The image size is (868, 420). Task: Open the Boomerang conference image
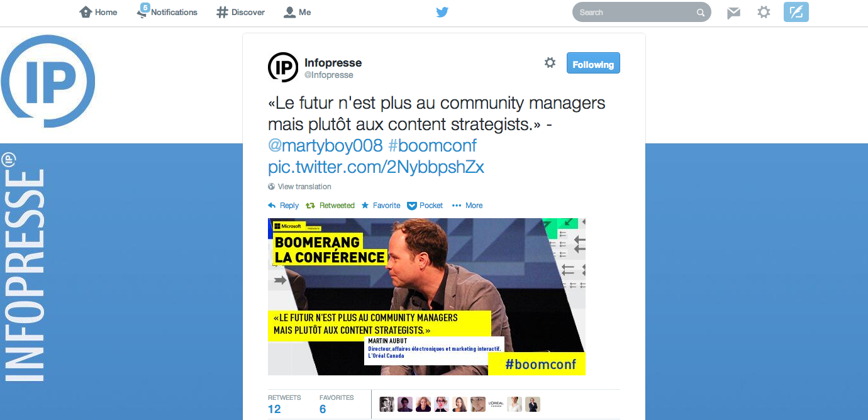coord(426,297)
